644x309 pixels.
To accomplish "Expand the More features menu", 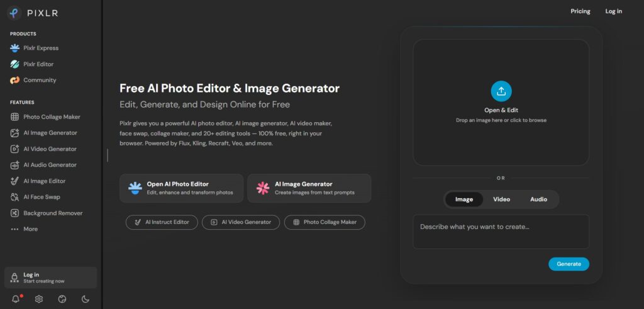I will [25, 229].
